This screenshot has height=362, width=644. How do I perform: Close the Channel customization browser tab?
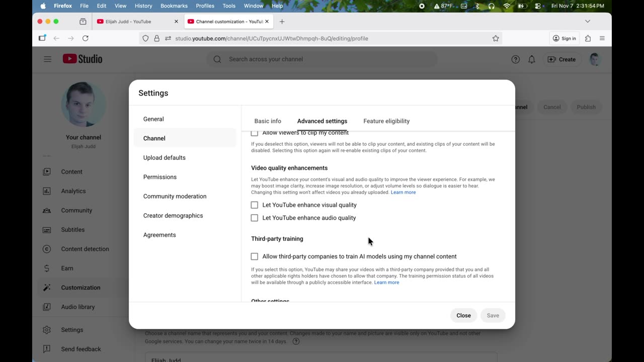(x=267, y=22)
